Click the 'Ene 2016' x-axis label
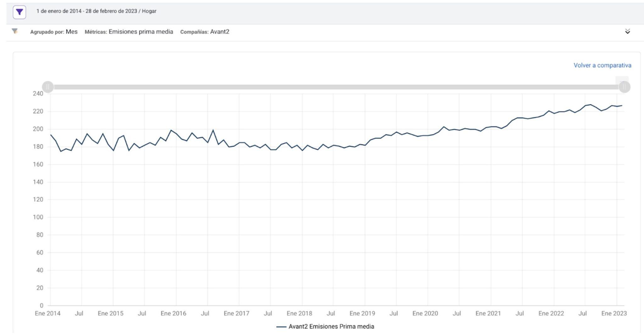This screenshot has width=644, height=336. coord(173,313)
